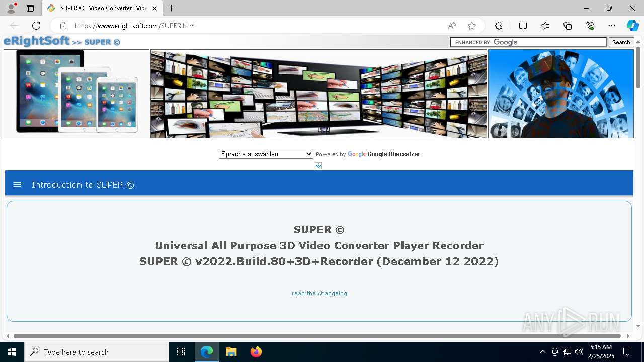Open the video wall banner image
644x362 pixels.
tap(318, 94)
